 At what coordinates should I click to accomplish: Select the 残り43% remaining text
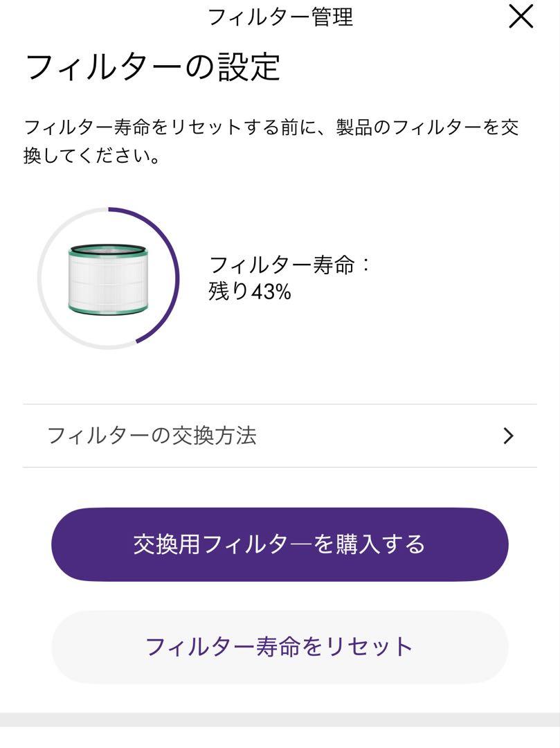250,290
